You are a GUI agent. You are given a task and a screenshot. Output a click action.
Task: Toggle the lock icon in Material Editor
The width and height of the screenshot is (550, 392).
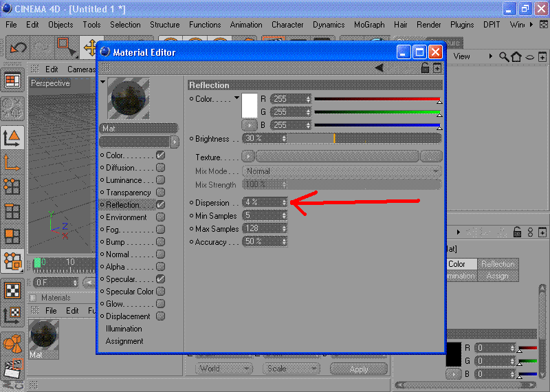click(x=425, y=67)
